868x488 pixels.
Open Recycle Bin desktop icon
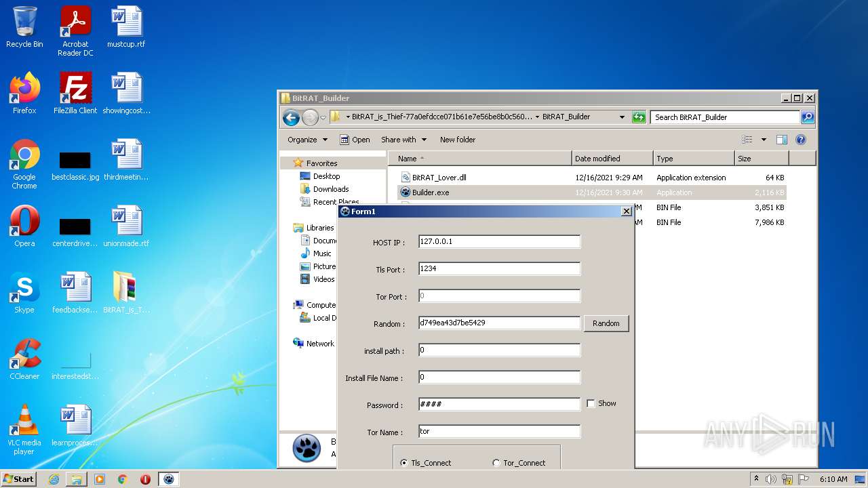tap(24, 27)
